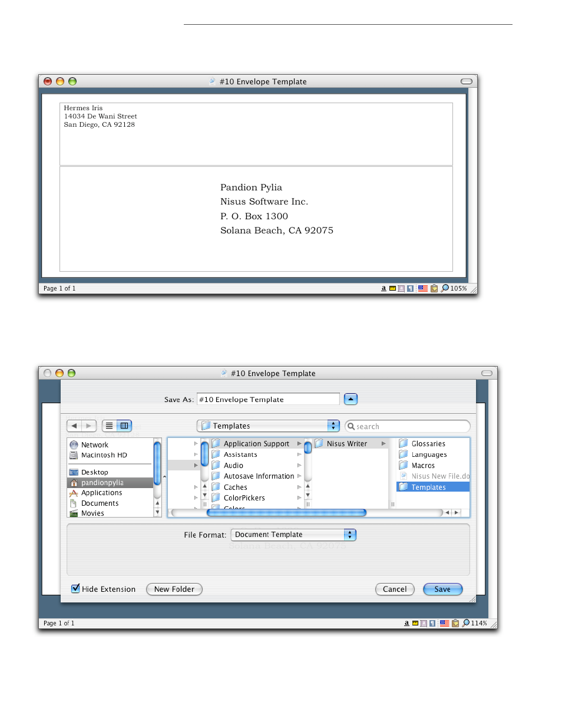Image resolution: width=562 pixels, height=728 pixels.
Task: Expand the Autosave Information folder arrow
Action: (299, 476)
